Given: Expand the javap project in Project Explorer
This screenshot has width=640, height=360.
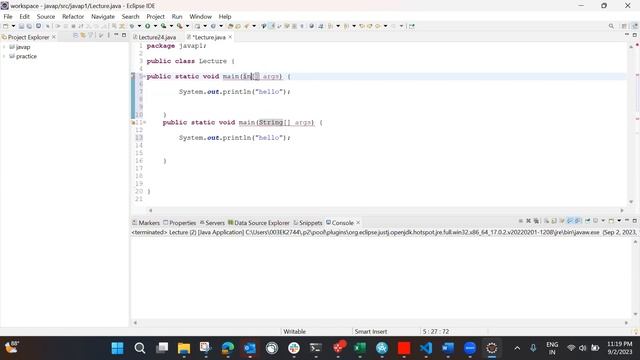Looking at the screenshot, I should pos(4,47).
